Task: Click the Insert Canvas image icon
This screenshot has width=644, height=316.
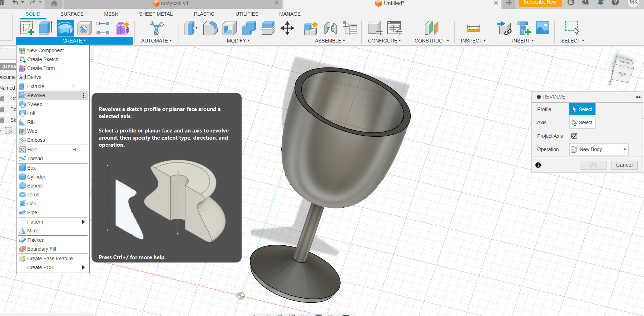Action: 543,28
